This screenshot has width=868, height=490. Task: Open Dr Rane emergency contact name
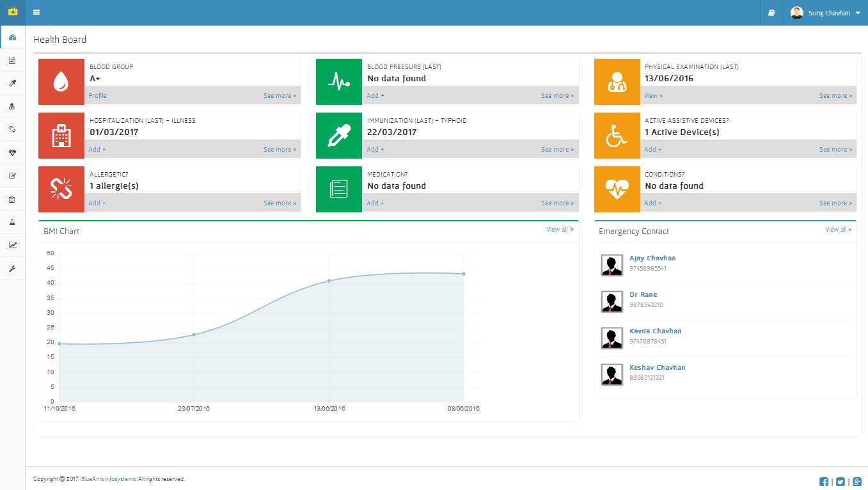[x=643, y=295]
